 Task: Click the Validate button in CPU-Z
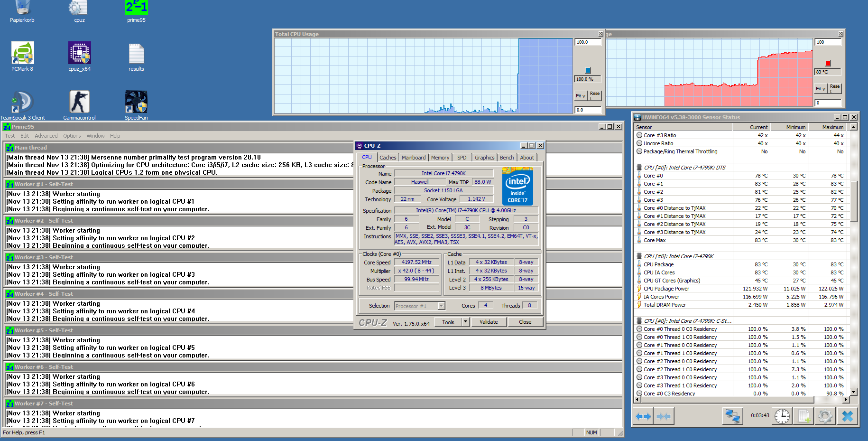489,322
